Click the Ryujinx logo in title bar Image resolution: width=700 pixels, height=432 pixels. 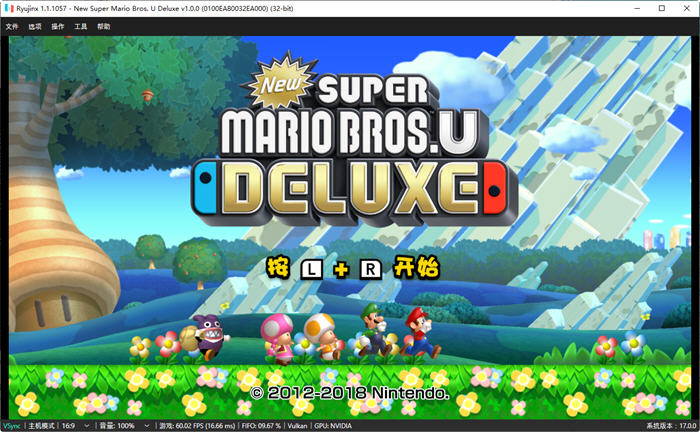point(9,8)
